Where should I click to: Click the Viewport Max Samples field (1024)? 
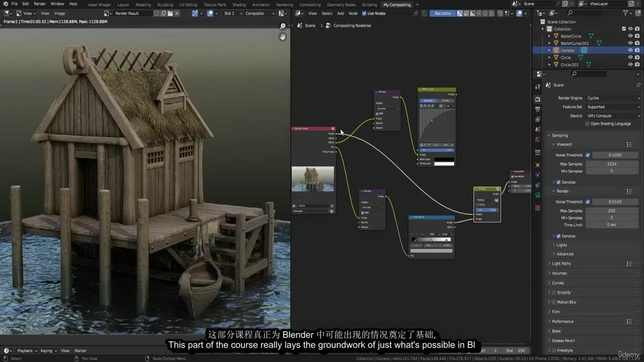(x=611, y=164)
